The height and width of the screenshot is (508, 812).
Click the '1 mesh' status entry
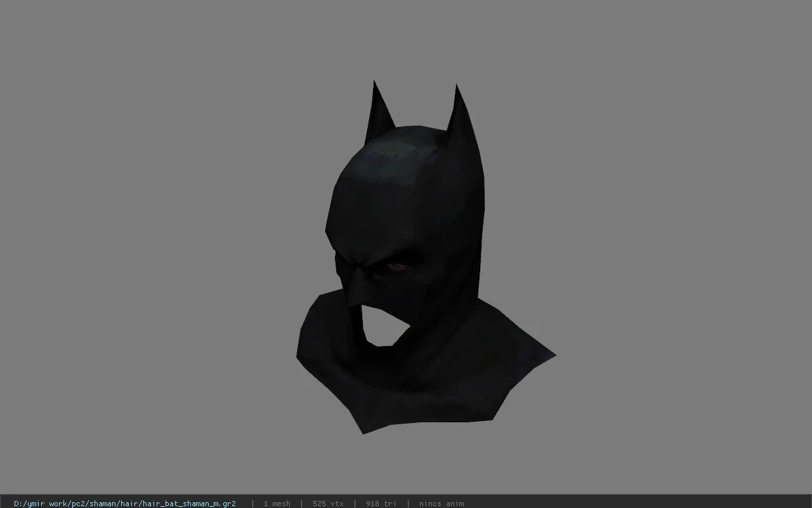pos(277,504)
